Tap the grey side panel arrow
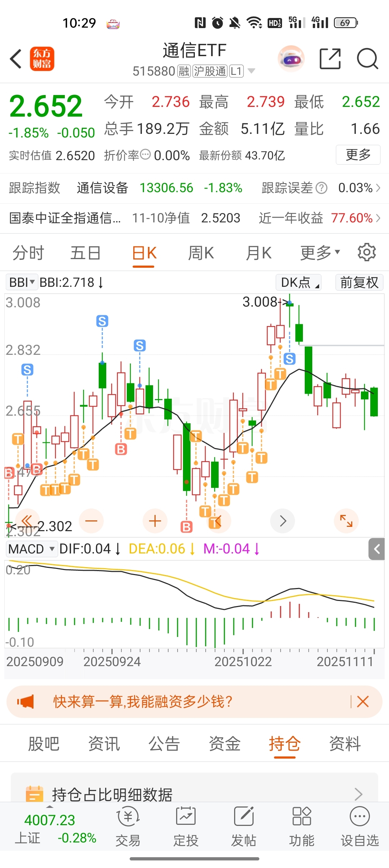The height and width of the screenshot is (868, 389). pos(377,549)
